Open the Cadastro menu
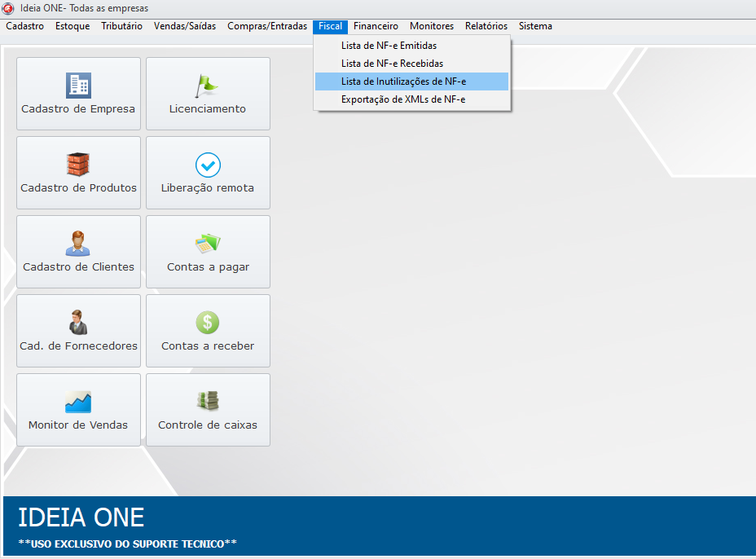Viewport: 756px width, 559px height. click(24, 26)
